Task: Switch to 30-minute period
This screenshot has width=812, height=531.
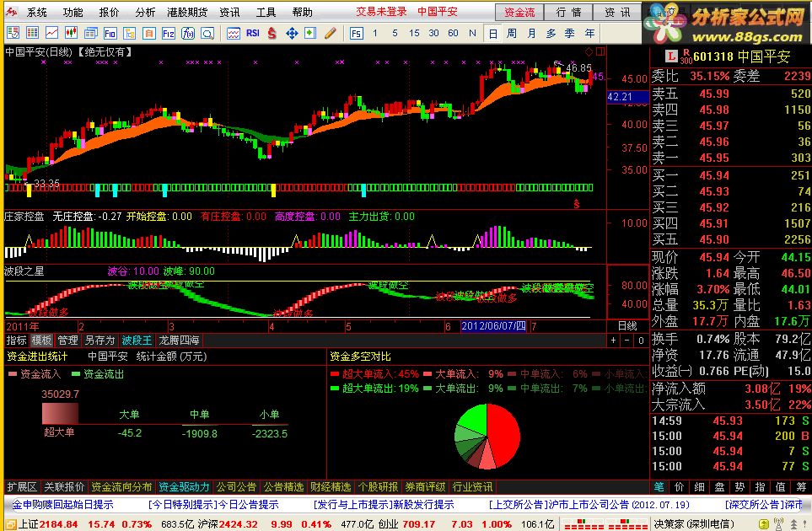Action: 433,33
